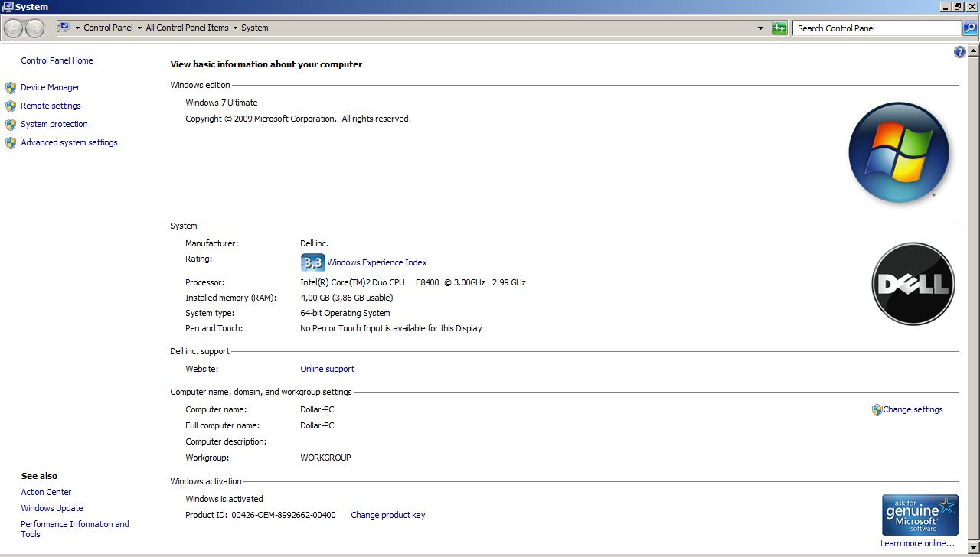The width and height of the screenshot is (980, 557).
Task: Click the refresh icon beside address bar
Action: 779,28
